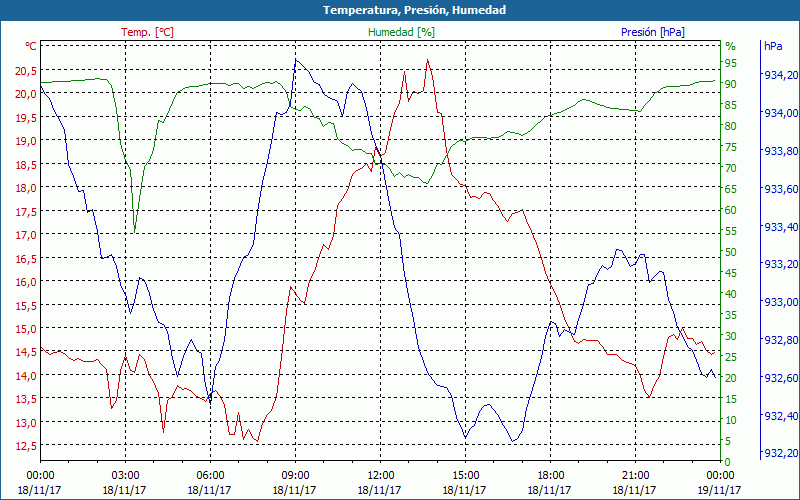Click the 20,5 temperature axis value
Image resolution: width=800 pixels, height=500 pixels.
26,71
